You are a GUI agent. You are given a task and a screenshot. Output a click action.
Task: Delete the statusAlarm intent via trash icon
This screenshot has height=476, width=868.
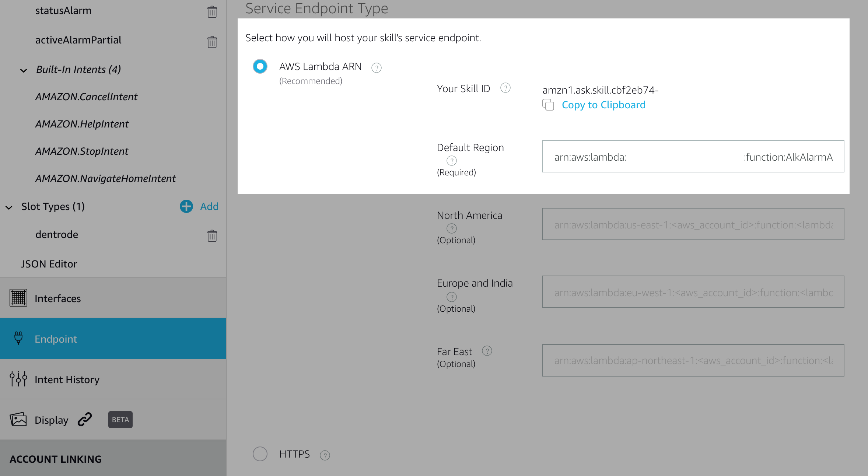(x=212, y=12)
